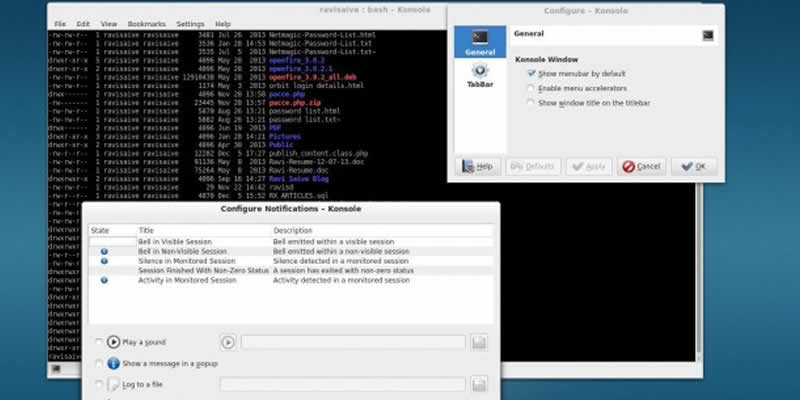800x400 pixels.
Task: Click the terminal icon beside the General header
Action: pos(708,35)
